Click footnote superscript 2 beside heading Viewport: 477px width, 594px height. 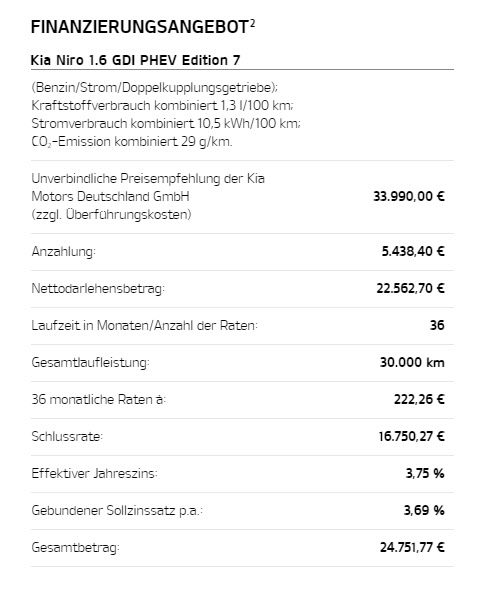coord(253,24)
